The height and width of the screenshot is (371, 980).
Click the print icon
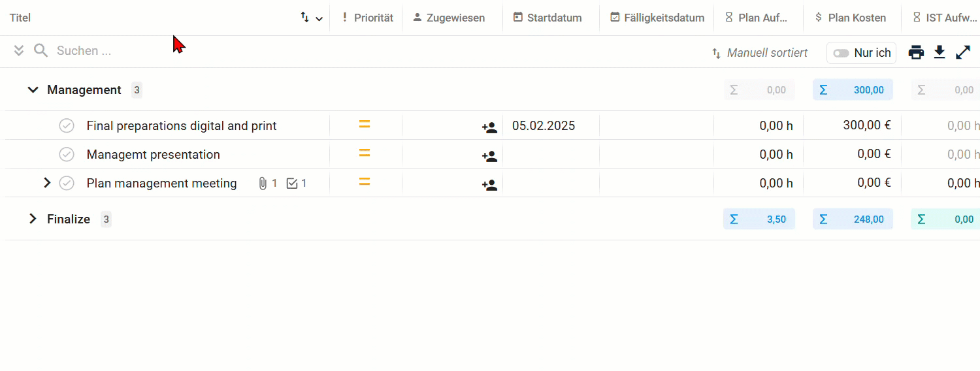(x=916, y=52)
